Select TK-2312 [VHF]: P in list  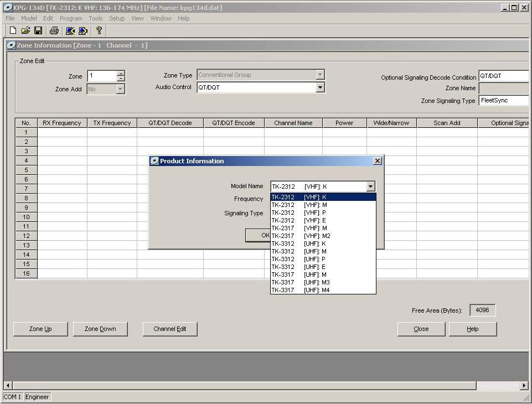323,213
